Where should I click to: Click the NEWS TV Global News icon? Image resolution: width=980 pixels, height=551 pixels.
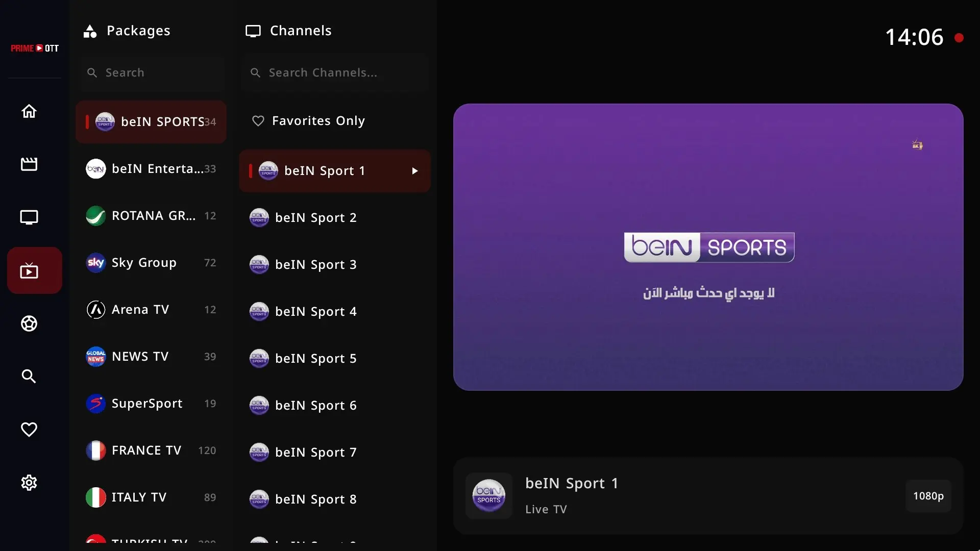click(96, 357)
